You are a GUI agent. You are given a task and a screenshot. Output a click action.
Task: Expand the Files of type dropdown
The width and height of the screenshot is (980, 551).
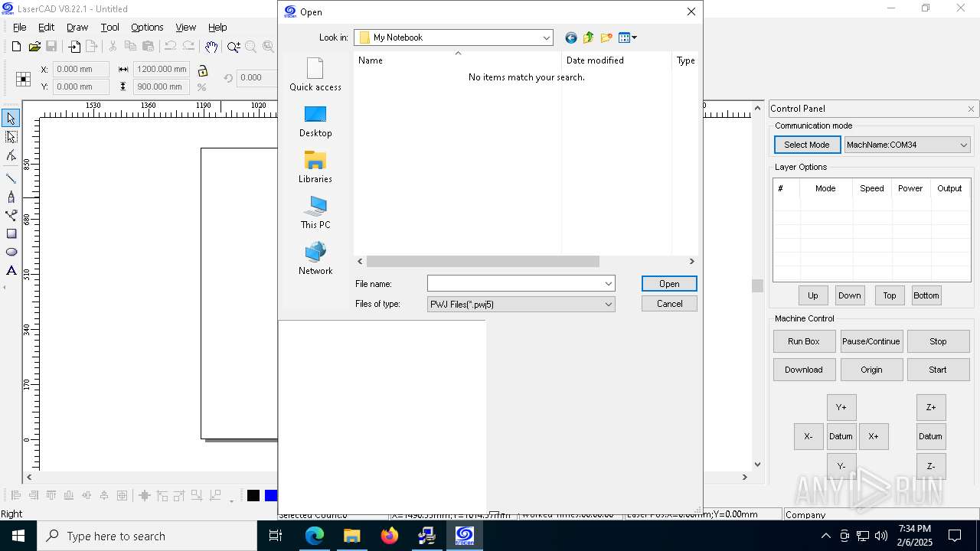point(608,304)
